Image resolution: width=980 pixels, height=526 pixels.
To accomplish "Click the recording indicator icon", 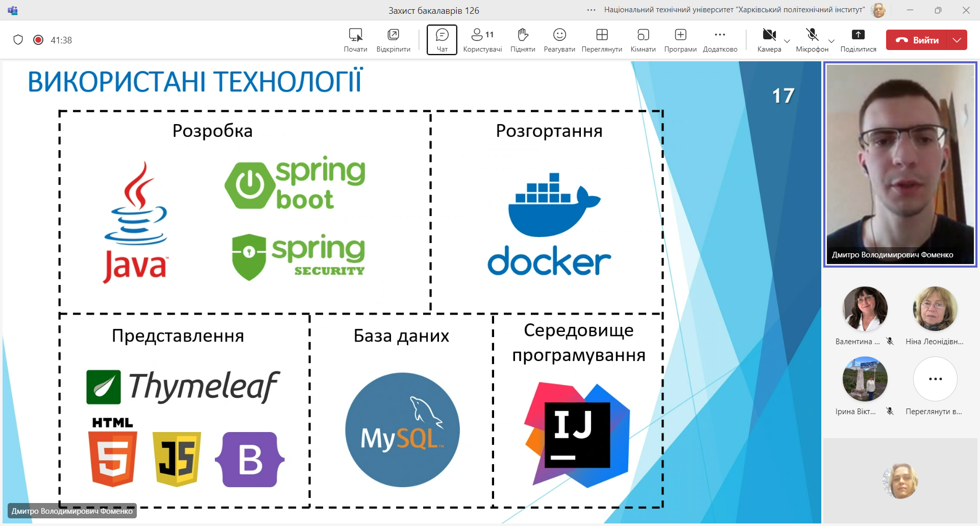I will click(38, 40).
